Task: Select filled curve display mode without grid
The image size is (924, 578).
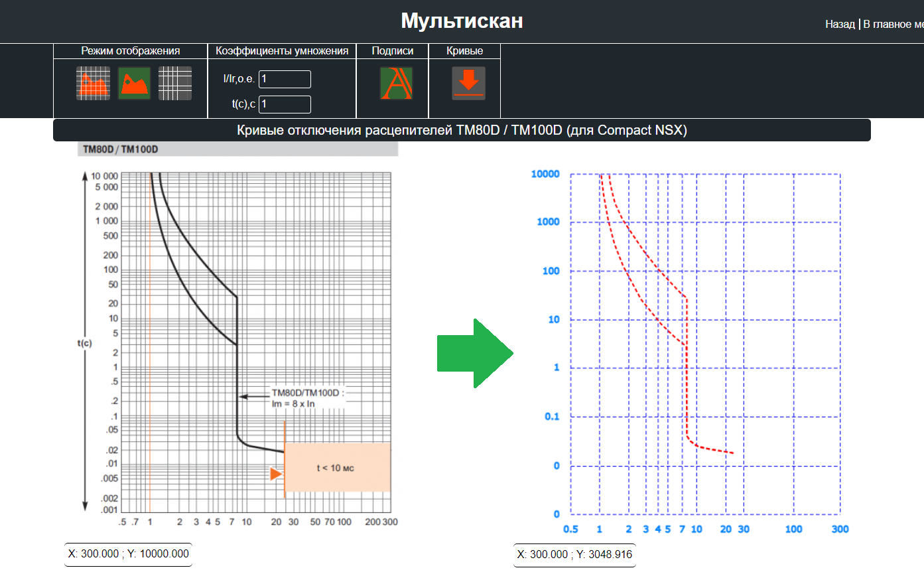Action: click(134, 83)
